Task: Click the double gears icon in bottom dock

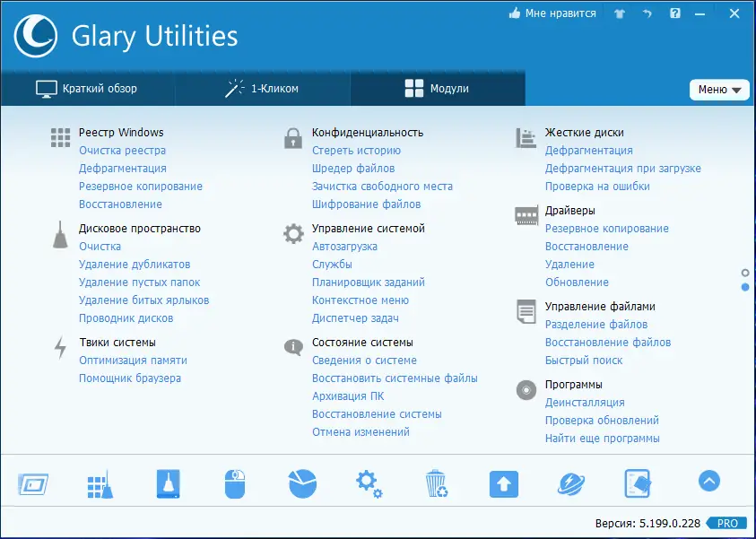Action: coord(369,483)
